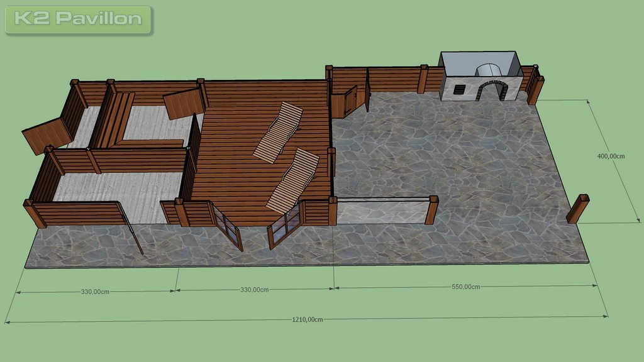This screenshot has width=644, height=362.
Task: Pick the stone oven with arched opening
Action: click(x=480, y=76)
